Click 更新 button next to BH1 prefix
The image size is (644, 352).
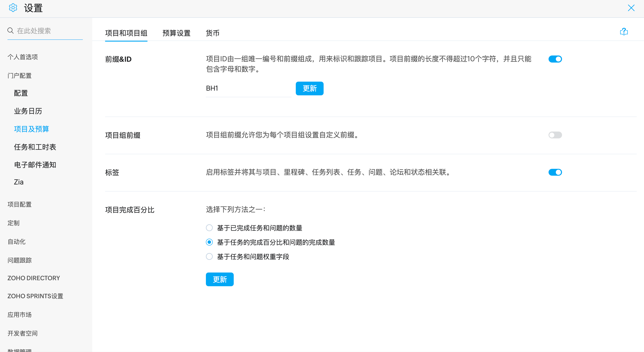point(309,88)
